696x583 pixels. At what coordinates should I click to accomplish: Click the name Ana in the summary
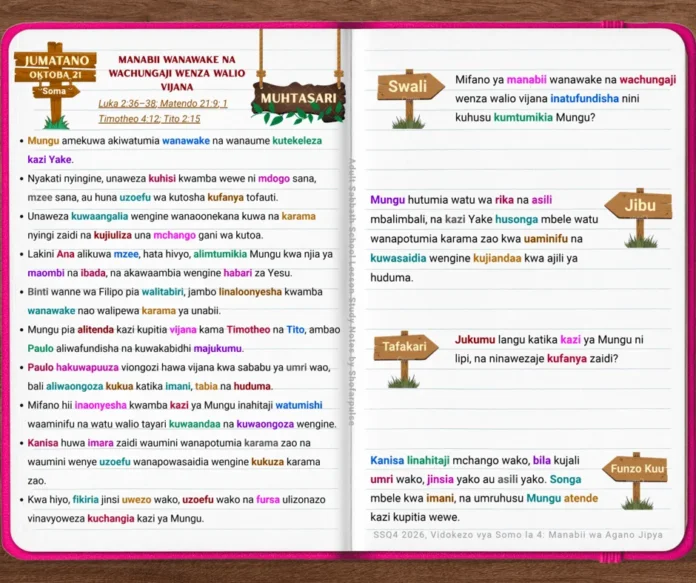[x=65, y=254]
